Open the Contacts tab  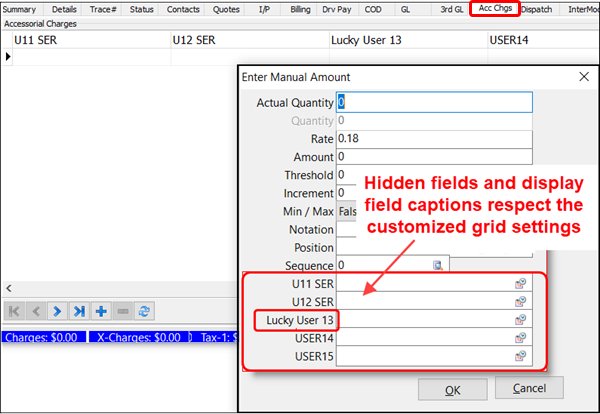tap(183, 9)
